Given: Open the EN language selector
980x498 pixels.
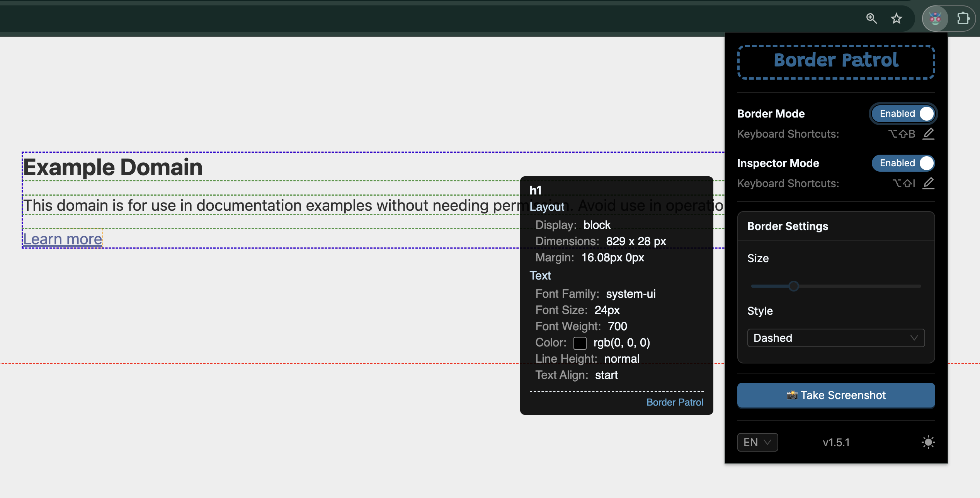Looking at the screenshot, I should click(757, 442).
